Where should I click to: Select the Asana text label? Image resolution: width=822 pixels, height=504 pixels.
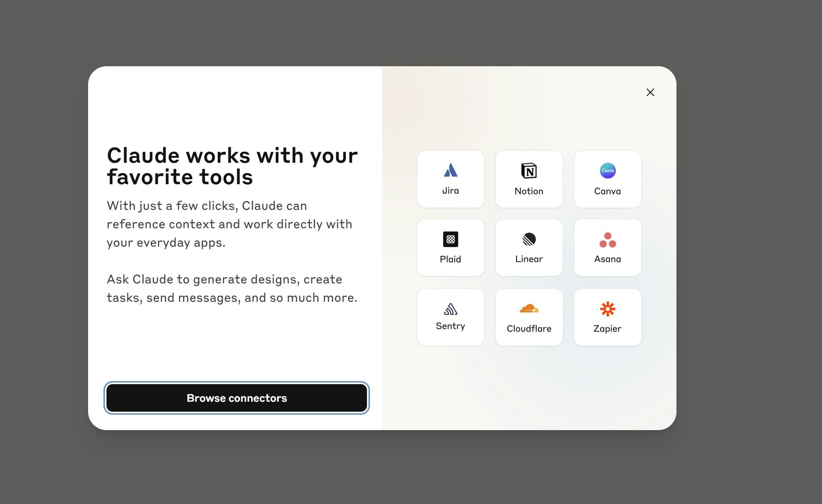pyautogui.click(x=607, y=259)
